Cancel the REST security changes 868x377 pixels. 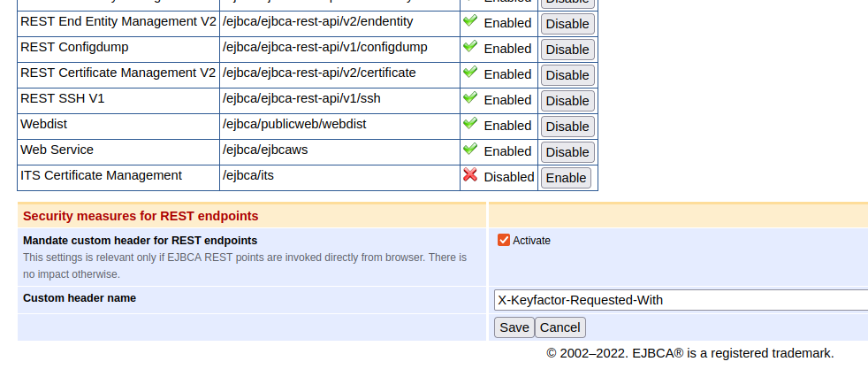560,327
